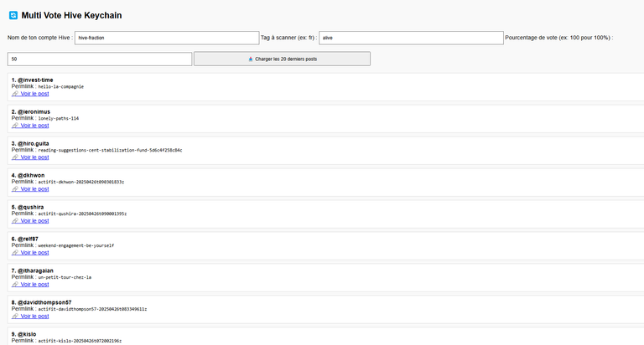Click the actifit-davidthompson57 permlink text
Image resolution: width=644 pixels, height=345 pixels.
coord(92,309)
